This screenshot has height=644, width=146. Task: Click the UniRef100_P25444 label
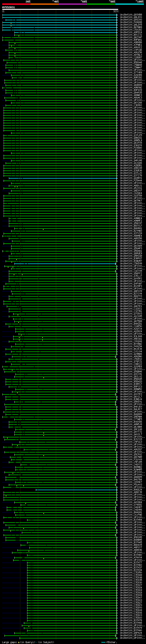[131, 181]
